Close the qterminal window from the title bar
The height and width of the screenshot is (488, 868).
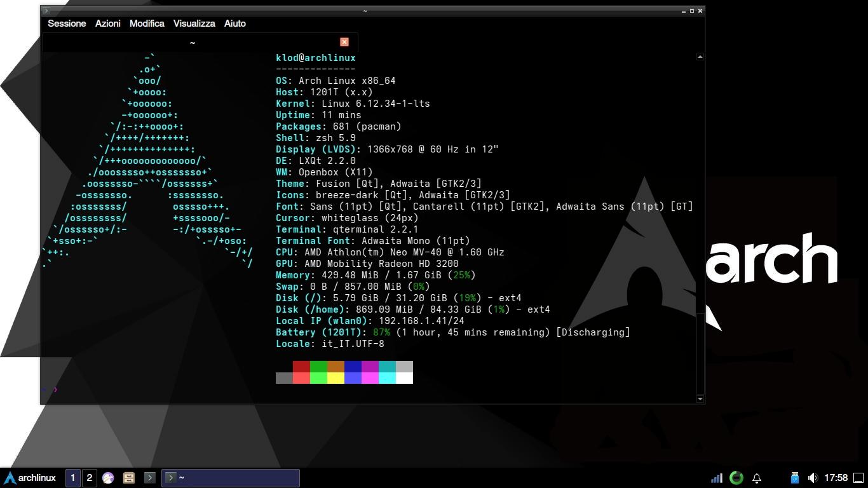coord(700,11)
